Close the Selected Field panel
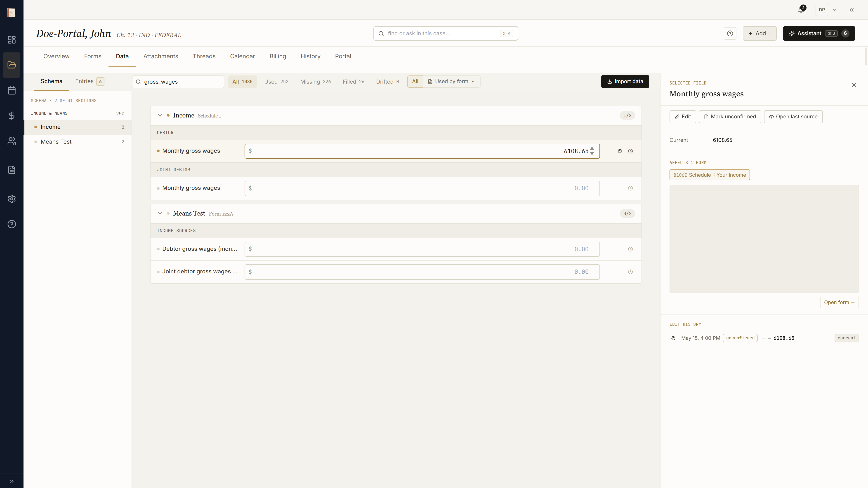Image resolution: width=868 pixels, height=488 pixels. (x=854, y=85)
